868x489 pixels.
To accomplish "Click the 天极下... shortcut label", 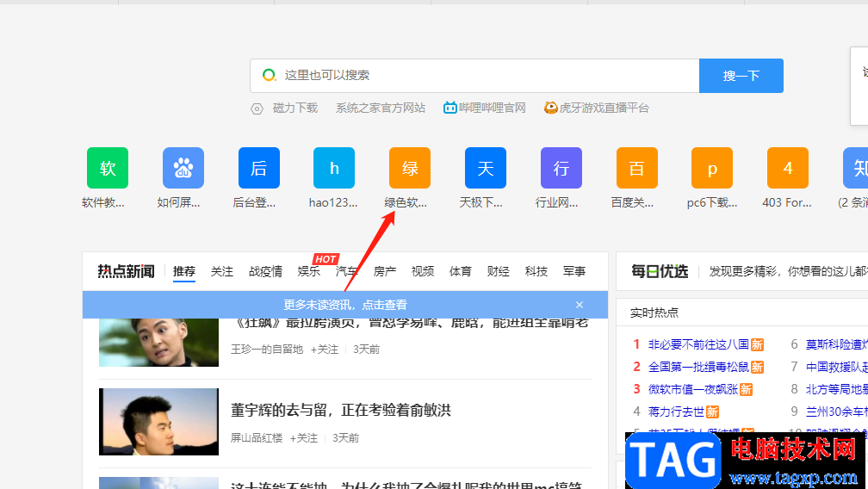I will (x=481, y=202).
